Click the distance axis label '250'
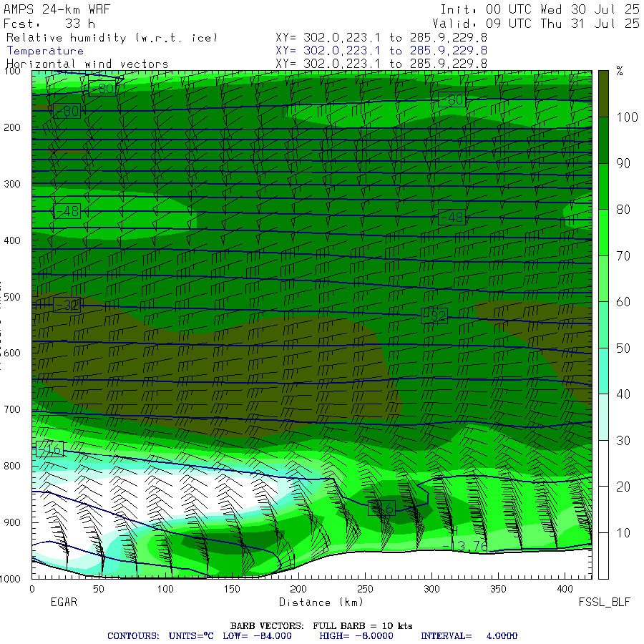Screen dimensions: 644x644 pos(365,589)
